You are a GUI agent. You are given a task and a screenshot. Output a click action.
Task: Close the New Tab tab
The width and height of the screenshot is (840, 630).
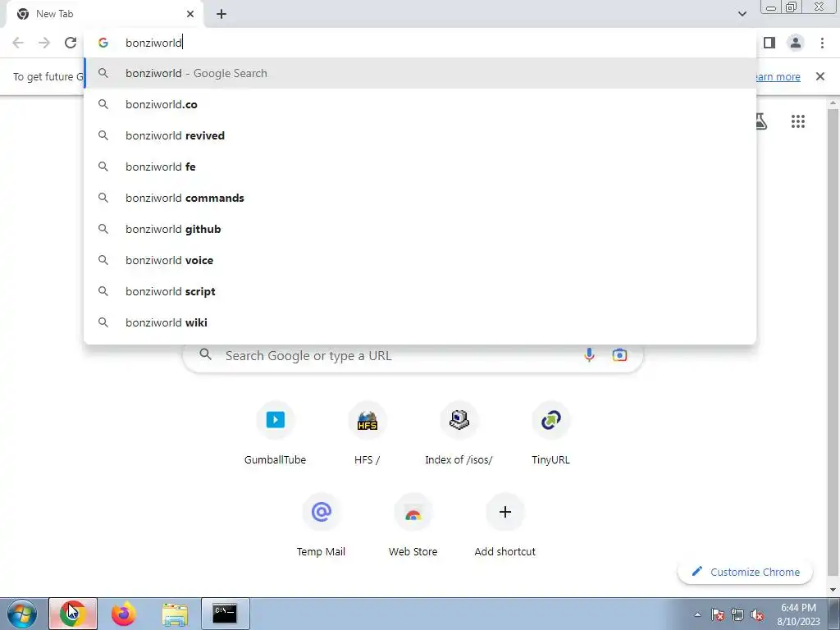coord(190,14)
